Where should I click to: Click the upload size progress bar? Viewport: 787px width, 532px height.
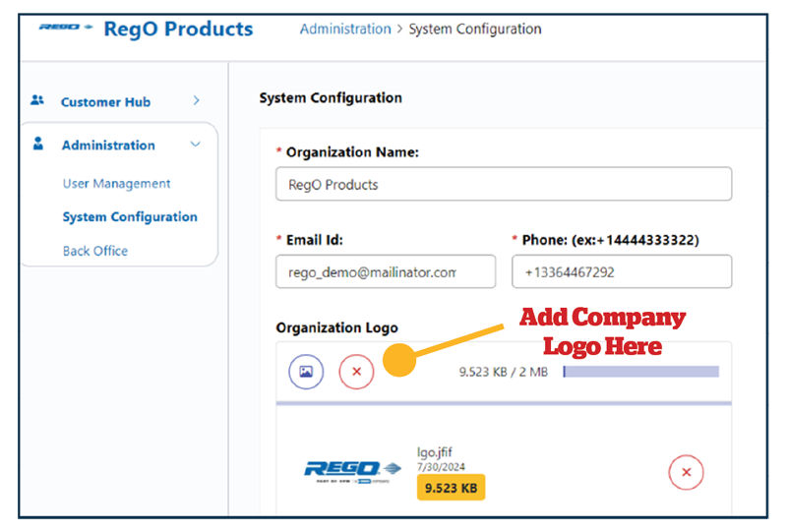641,372
